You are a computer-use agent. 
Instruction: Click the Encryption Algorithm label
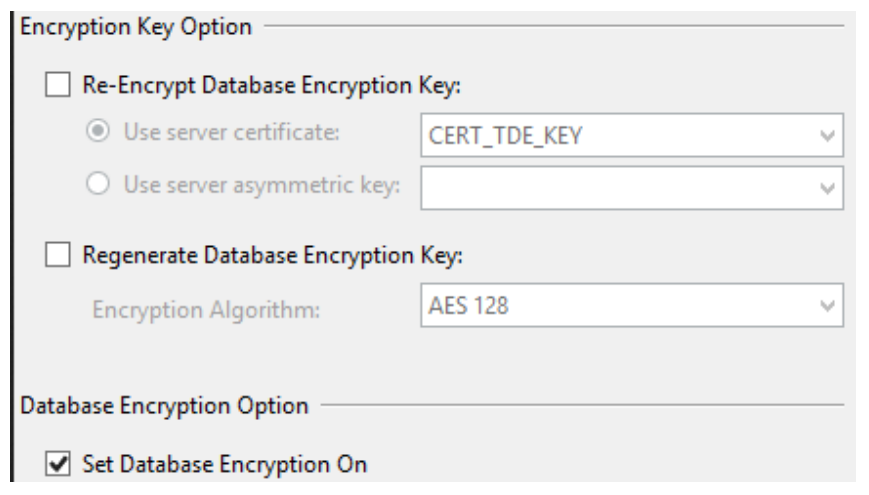click(207, 310)
